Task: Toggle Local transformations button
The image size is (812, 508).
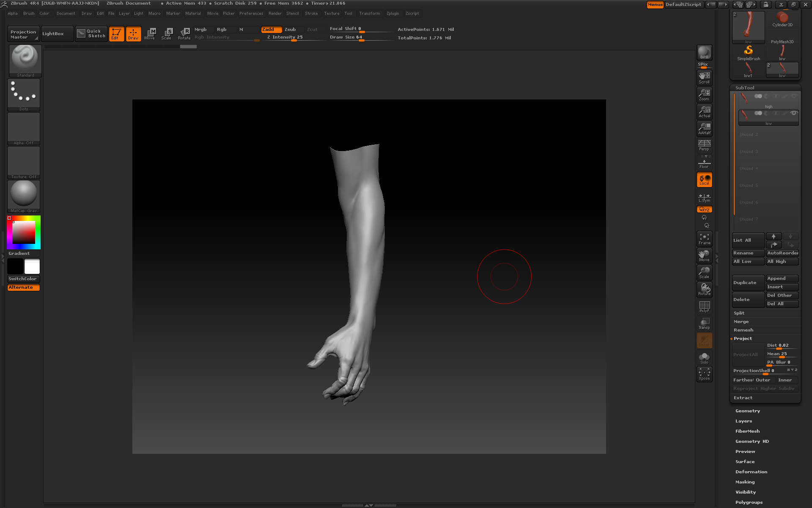Action: pos(704,179)
